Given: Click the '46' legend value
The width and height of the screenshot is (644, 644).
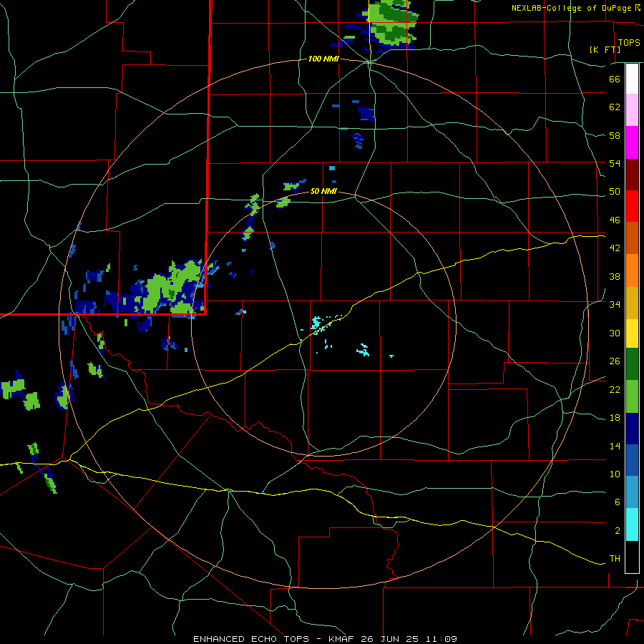Looking at the screenshot, I should (x=615, y=220).
